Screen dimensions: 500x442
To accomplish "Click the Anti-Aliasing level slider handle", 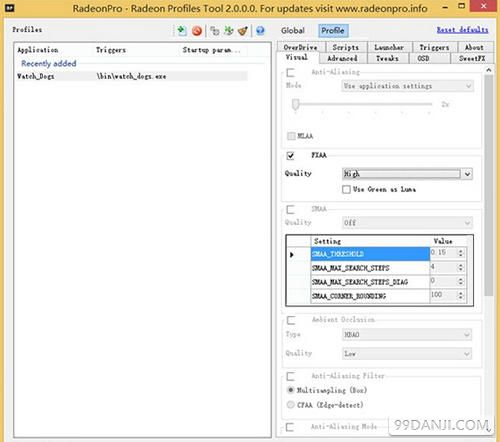I will [x=295, y=104].
